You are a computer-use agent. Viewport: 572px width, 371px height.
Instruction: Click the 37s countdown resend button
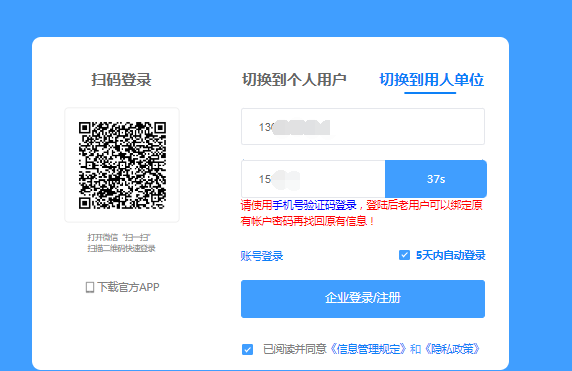click(436, 179)
